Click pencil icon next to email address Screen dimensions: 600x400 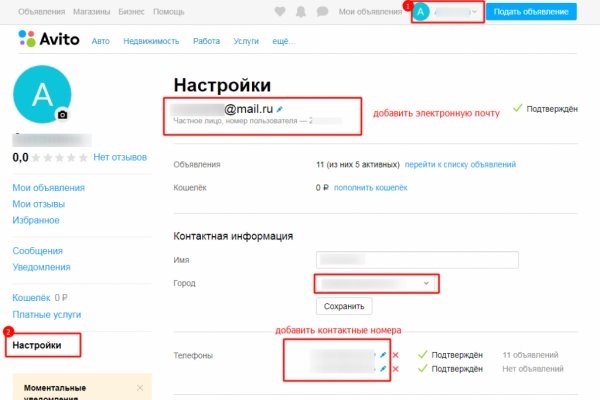tap(280, 107)
